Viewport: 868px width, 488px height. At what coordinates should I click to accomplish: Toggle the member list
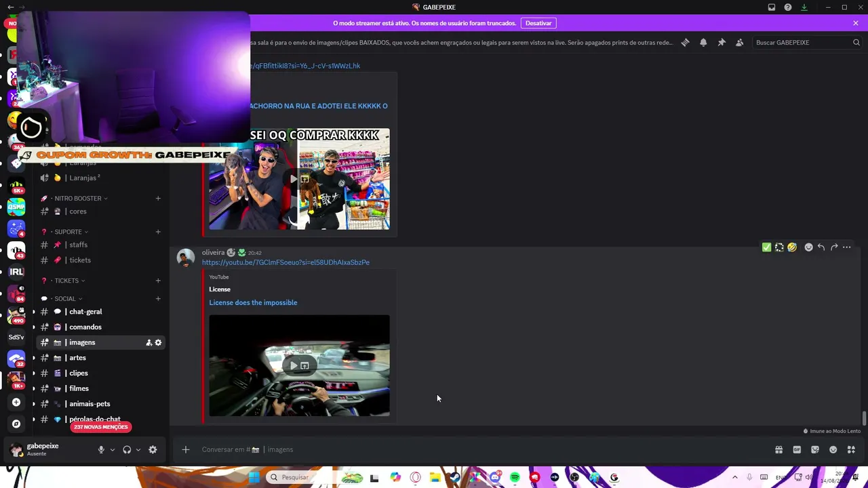739,42
